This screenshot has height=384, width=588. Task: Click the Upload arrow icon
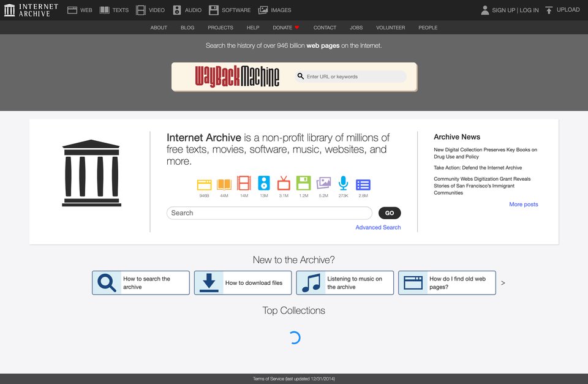549,10
